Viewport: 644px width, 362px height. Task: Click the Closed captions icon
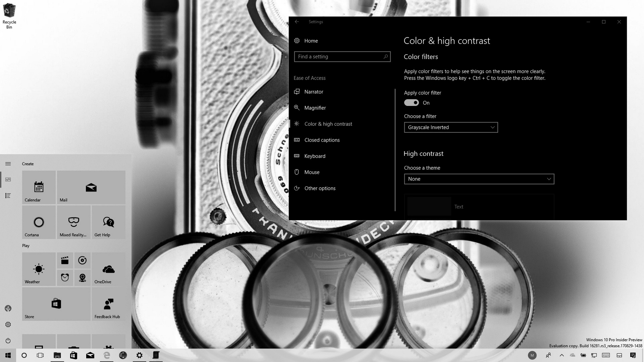coord(297,140)
